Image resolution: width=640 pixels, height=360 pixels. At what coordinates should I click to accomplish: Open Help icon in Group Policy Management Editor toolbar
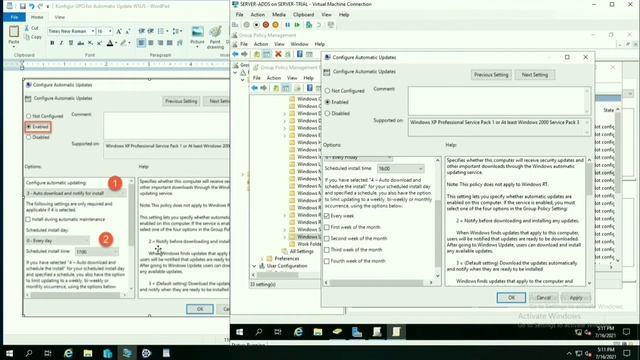[x=310, y=88]
